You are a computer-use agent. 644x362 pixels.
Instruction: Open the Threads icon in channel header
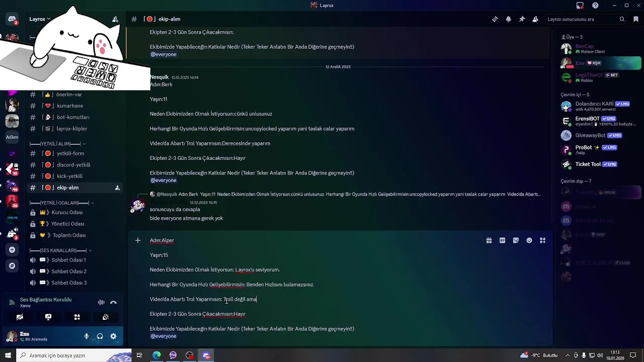pyautogui.click(x=495, y=19)
